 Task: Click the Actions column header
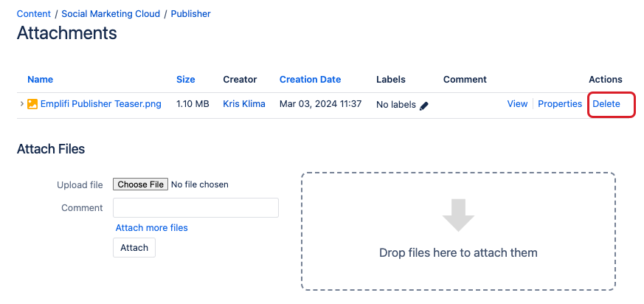click(606, 79)
